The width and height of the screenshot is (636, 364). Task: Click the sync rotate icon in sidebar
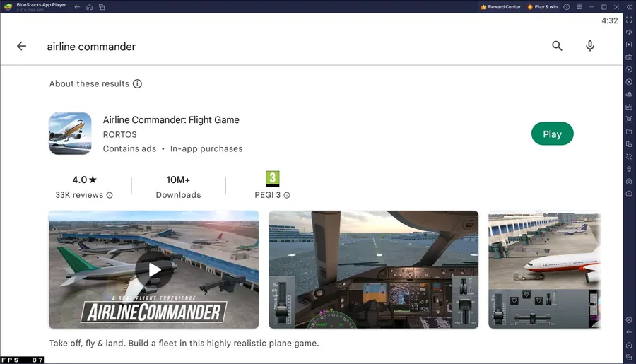(x=629, y=81)
